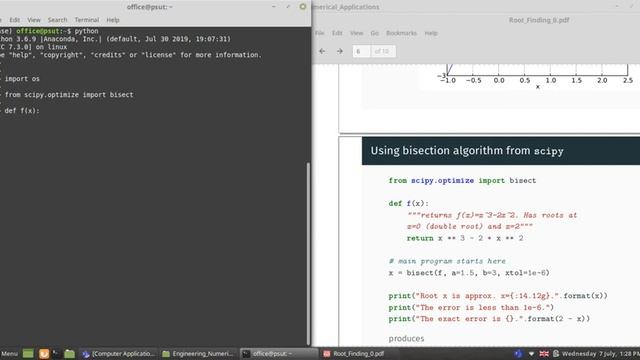Click the blue shield tray icon

click(x=518, y=354)
